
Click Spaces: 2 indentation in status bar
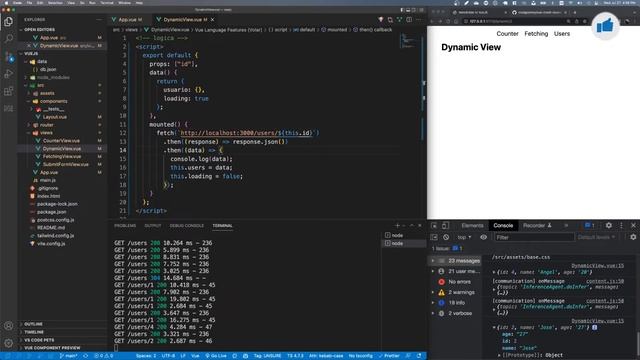(x=146, y=356)
